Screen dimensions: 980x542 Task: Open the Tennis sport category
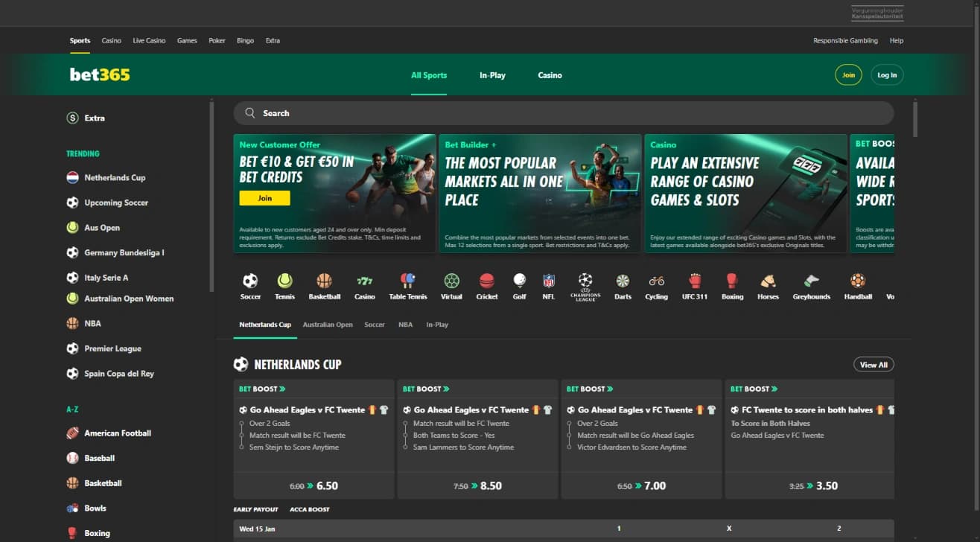284,285
